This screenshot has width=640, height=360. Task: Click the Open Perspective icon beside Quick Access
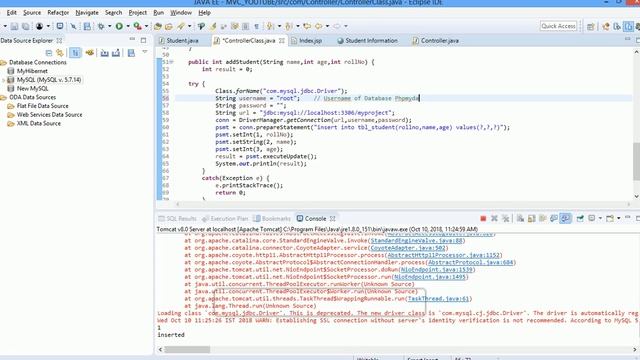coord(590,26)
